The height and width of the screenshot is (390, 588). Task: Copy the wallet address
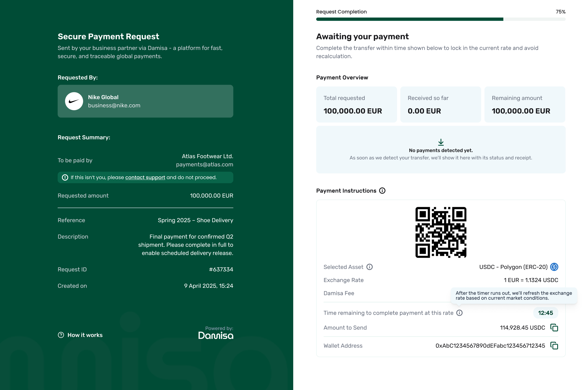[x=554, y=346]
